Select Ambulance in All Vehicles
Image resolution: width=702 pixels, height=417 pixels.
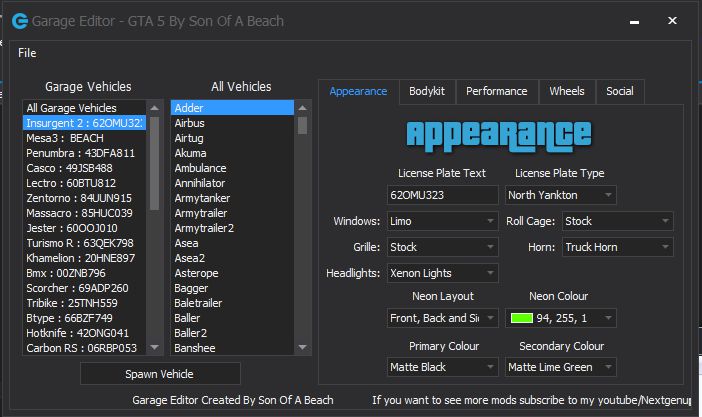pyautogui.click(x=232, y=168)
